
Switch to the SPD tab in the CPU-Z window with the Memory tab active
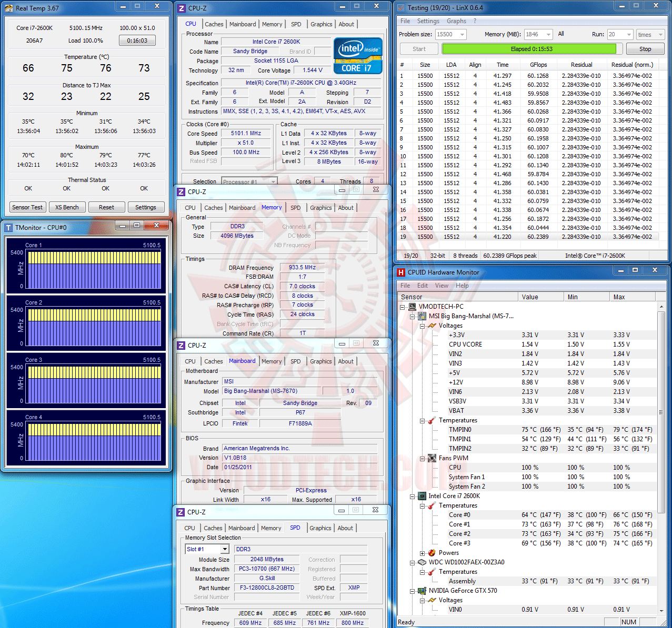coord(296,208)
